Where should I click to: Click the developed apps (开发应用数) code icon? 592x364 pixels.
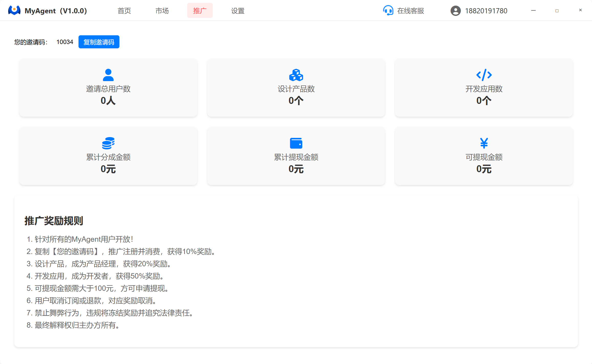pyautogui.click(x=484, y=75)
